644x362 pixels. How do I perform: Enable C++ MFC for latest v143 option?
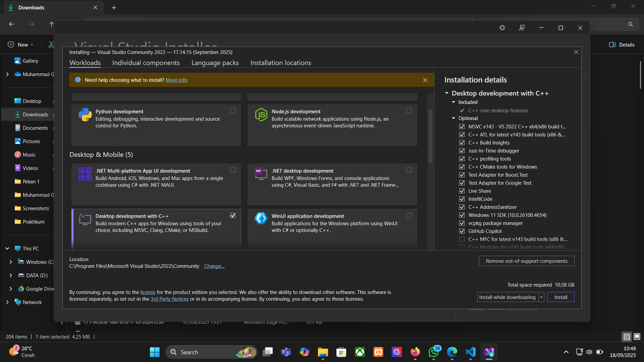[462, 239]
